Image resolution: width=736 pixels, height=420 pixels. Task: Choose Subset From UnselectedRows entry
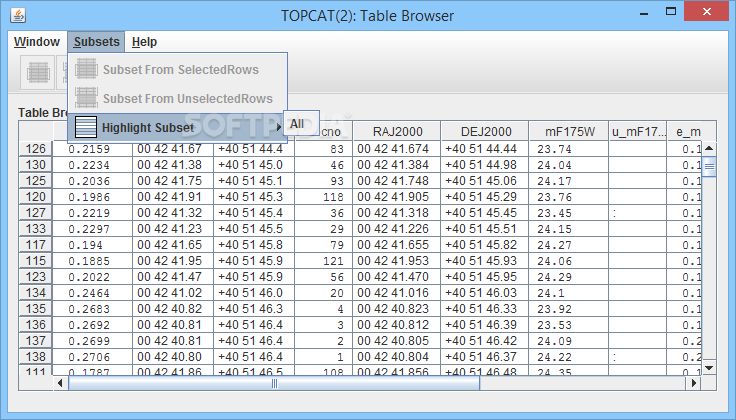click(177, 99)
